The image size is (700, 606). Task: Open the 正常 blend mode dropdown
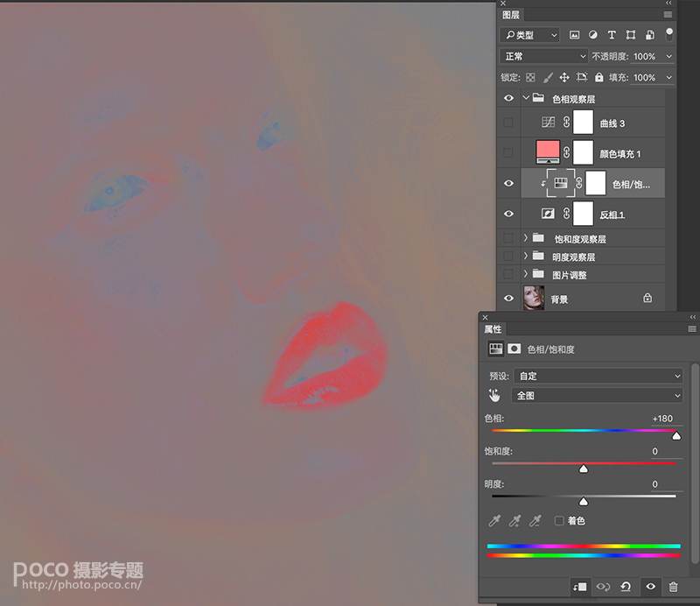[x=543, y=56]
